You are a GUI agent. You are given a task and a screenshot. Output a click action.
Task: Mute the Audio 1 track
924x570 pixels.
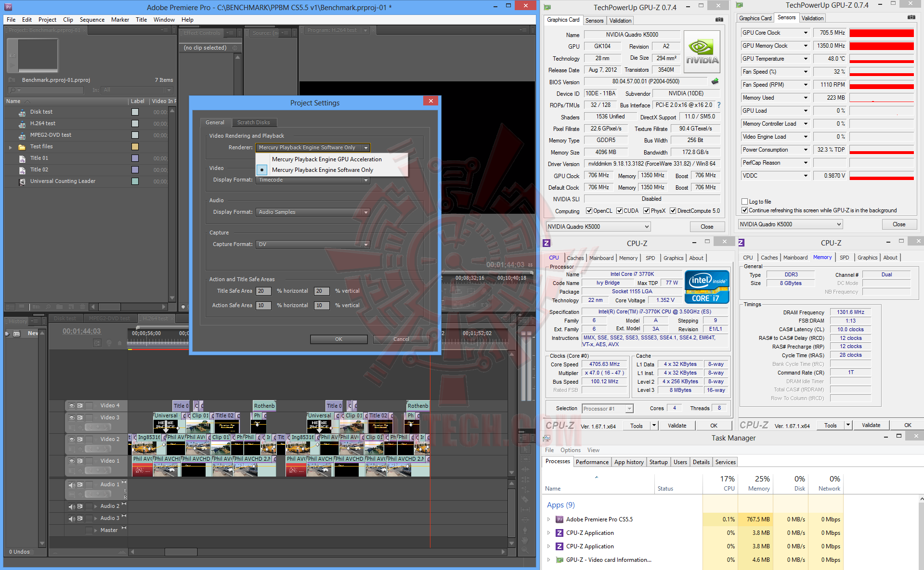coord(71,484)
